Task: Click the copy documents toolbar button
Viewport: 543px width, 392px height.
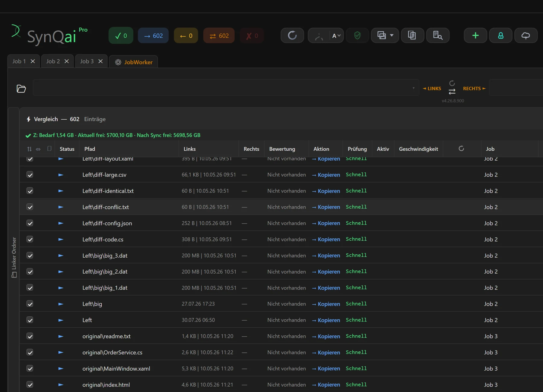Action: click(412, 36)
